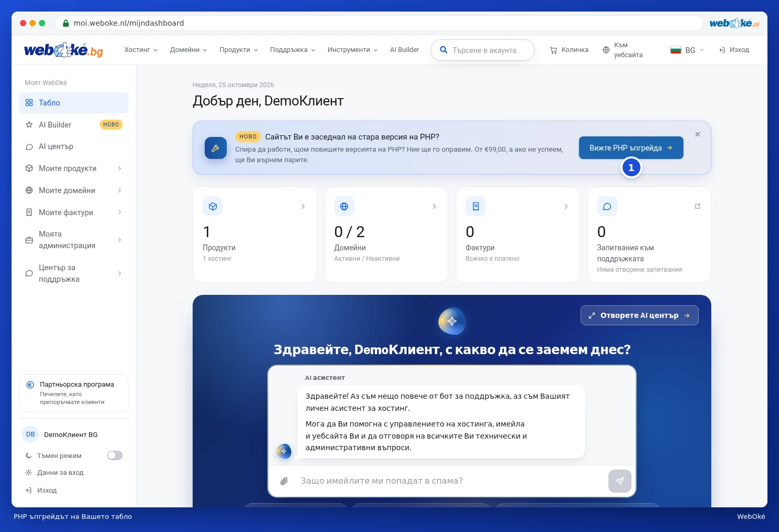Click the DB avatar for DemoКлиент BG
779x532 pixels.
[30, 434]
